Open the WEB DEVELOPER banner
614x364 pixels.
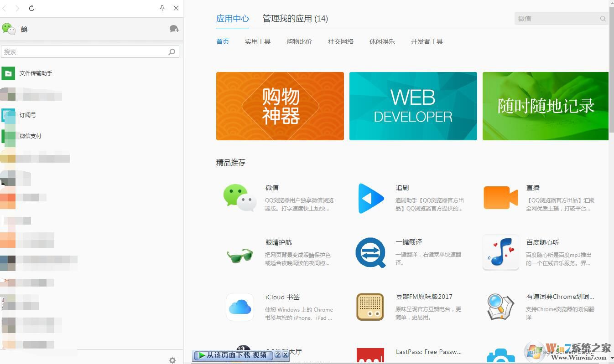[412, 106]
